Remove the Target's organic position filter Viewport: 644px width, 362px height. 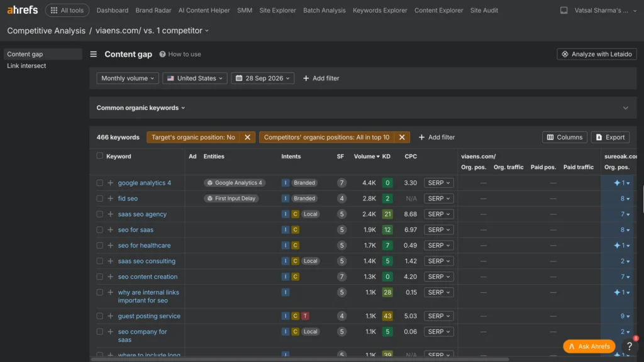pyautogui.click(x=247, y=137)
